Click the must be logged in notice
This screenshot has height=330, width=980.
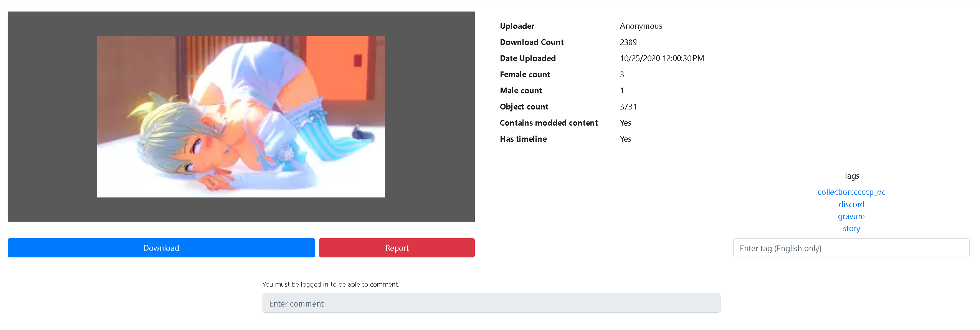(331, 284)
